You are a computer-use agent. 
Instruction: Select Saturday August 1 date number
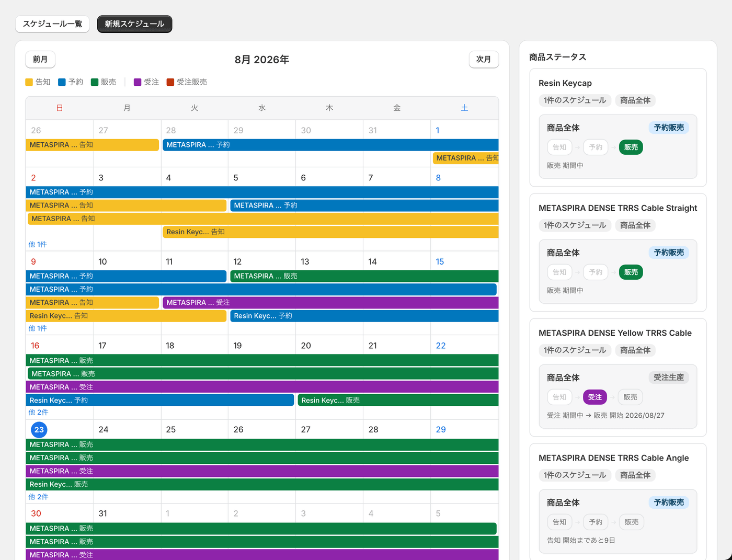point(438,131)
